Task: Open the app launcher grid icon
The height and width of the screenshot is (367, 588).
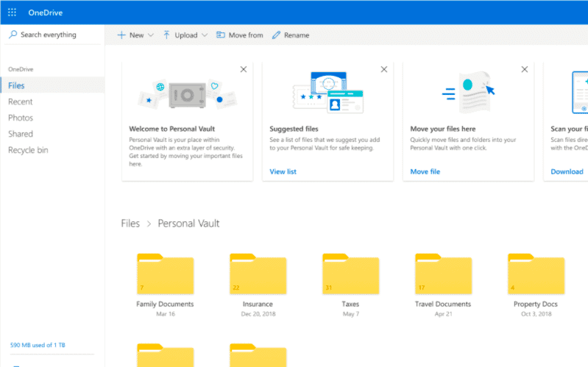Action: coord(12,13)
